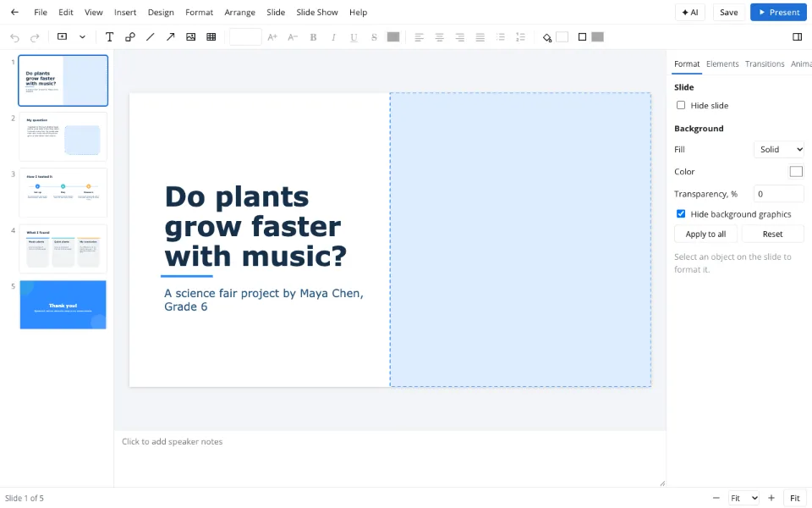This screenshot has height=508, width=812.
Task: Click the fill bucket icon
Action: [547, 37]
